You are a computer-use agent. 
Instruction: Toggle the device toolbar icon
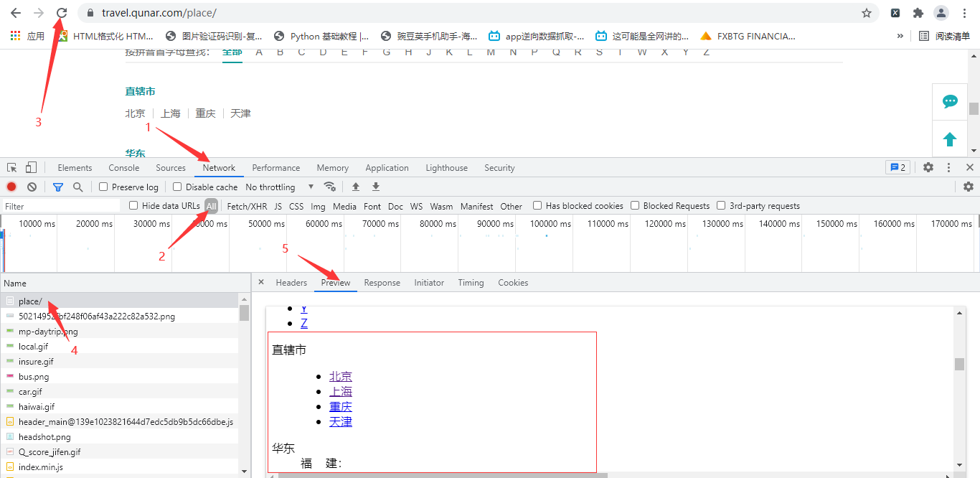point(31,167)
